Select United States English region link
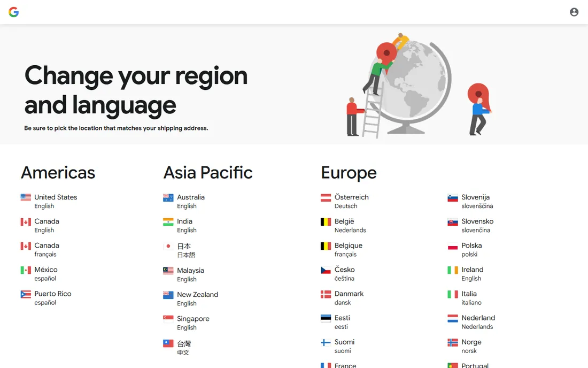The image size is (588, 368). click(x=49, y=201)
